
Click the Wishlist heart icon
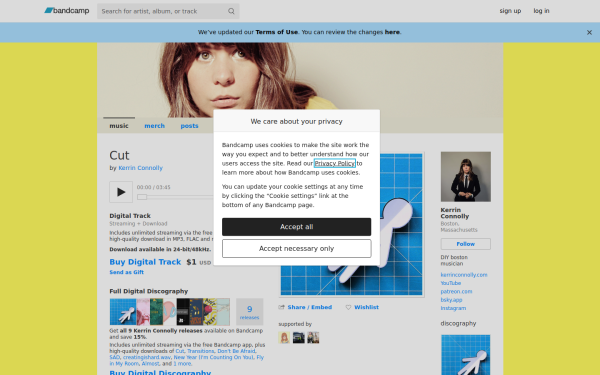(x=348, y=307)
